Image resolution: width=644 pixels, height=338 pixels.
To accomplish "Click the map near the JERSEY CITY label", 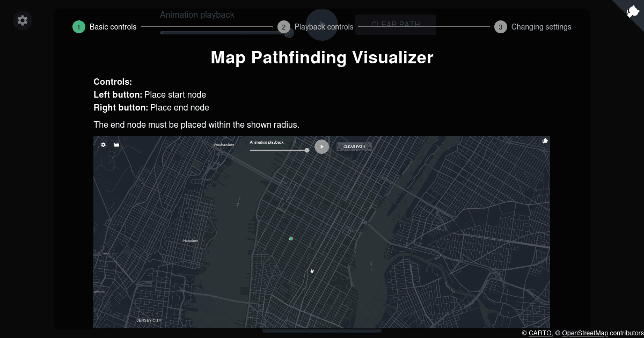I will [x=149, y=320].
